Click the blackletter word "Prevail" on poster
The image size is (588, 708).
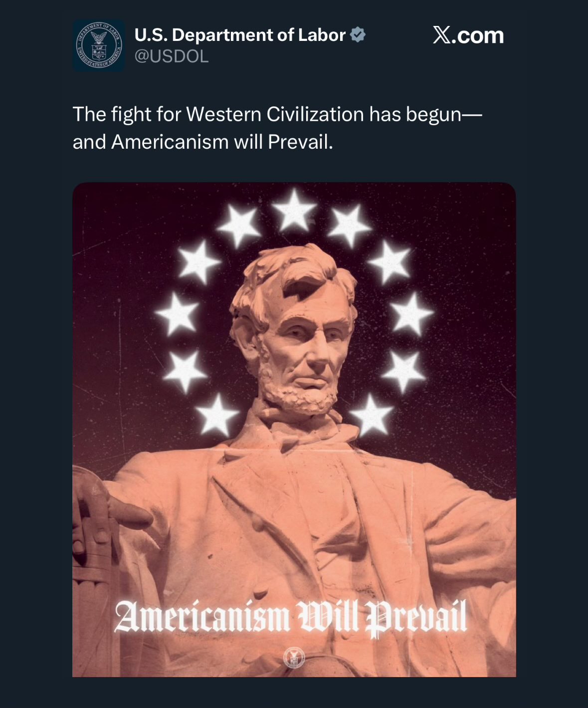(416, 618)
